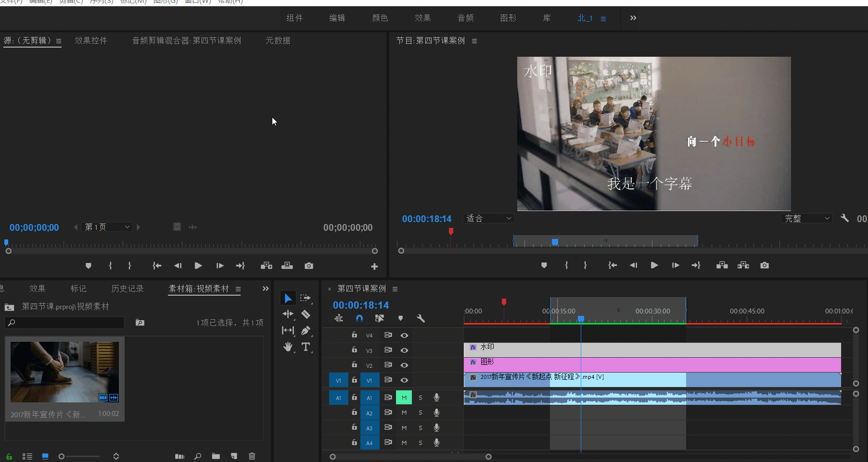The height and width of the screenshot is (462, 868).
Task: Click the plus button to customize monitor buttons
Action: (374, 265)
